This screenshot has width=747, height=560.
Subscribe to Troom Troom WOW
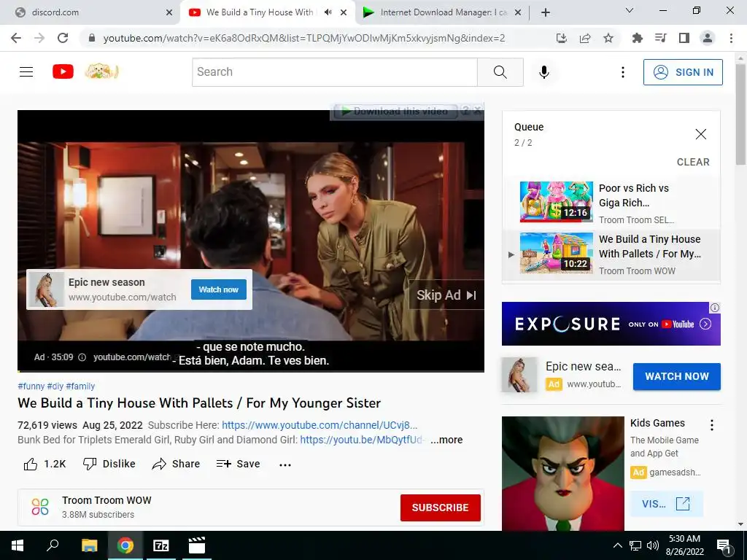(440, 507)
